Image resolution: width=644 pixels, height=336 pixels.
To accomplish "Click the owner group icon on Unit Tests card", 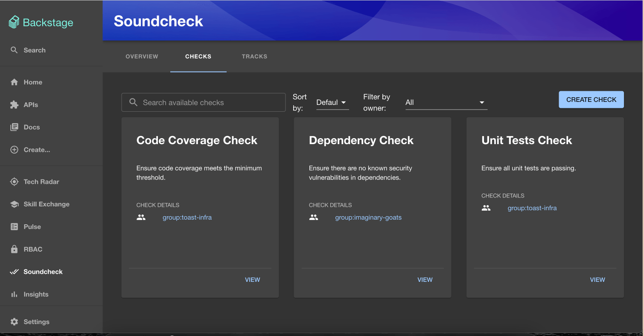I will click(x=486, y=208).
